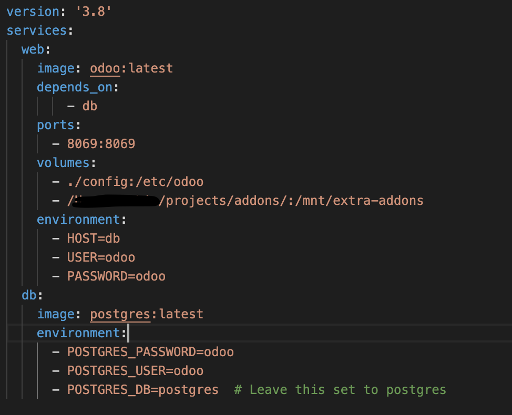
Task: Click the HOST=db environment entry
Action: (x=94, y=239)
